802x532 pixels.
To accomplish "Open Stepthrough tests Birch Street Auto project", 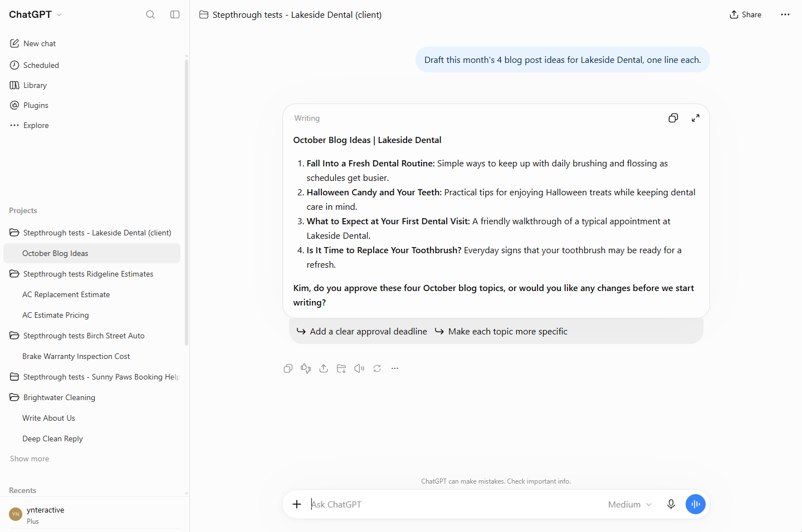I will pos(92,336).
